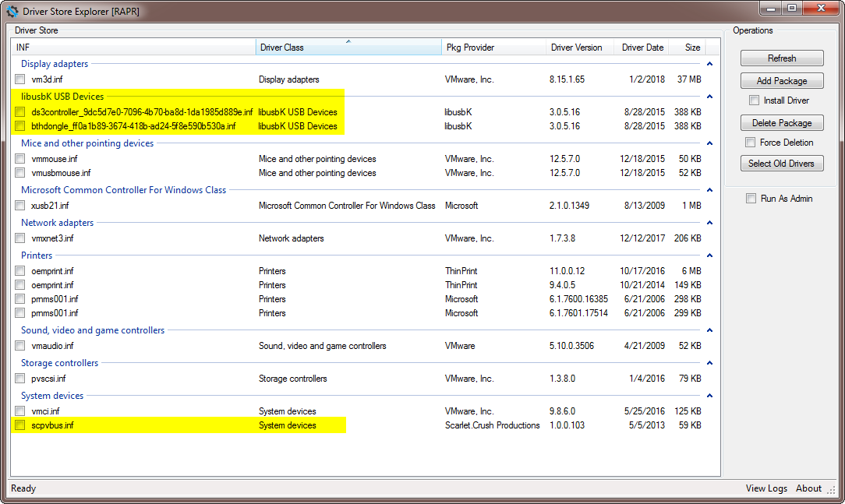
Task: Click the Select Old Drivers button
Action: (x=782, y=163)
